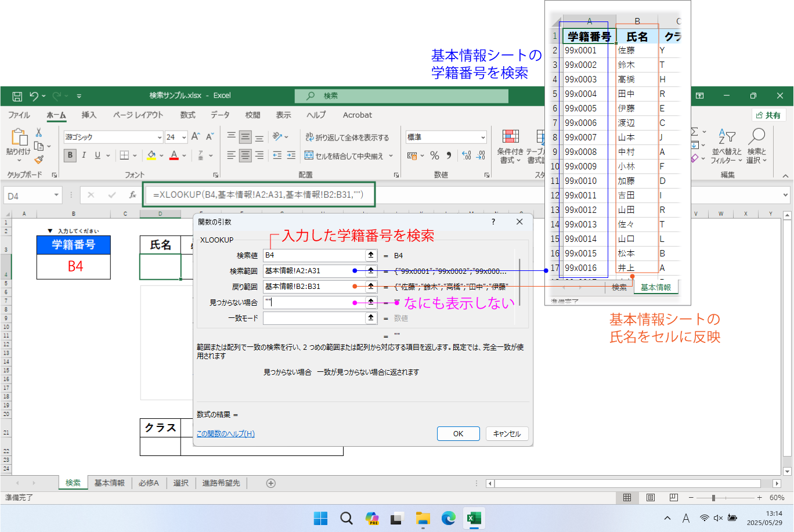Click the Paste clipboard icon
This screenshot has width=794, height=532.
pos(19,137)
